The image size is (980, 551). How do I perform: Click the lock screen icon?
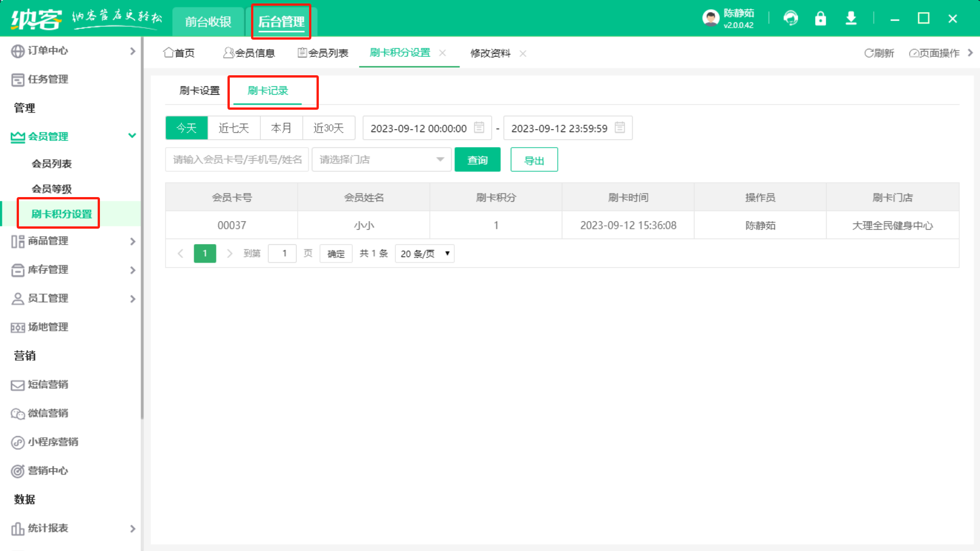(x=820, y=18)
